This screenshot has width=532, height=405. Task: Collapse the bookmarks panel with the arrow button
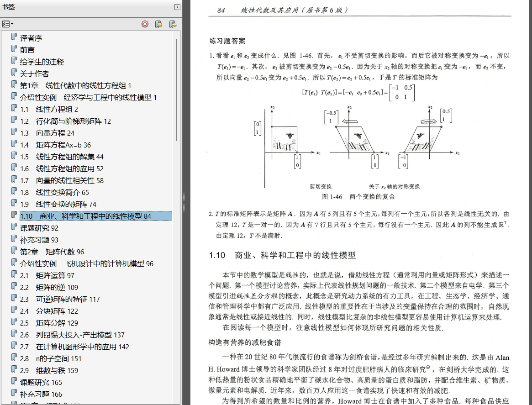[x=177, y=7]
